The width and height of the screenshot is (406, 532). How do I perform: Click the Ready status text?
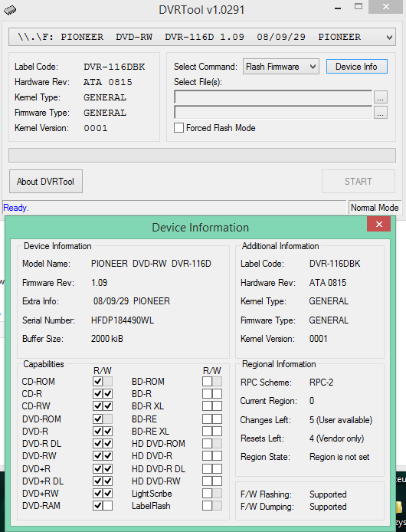pyautogui.click(x=16, y=208)
